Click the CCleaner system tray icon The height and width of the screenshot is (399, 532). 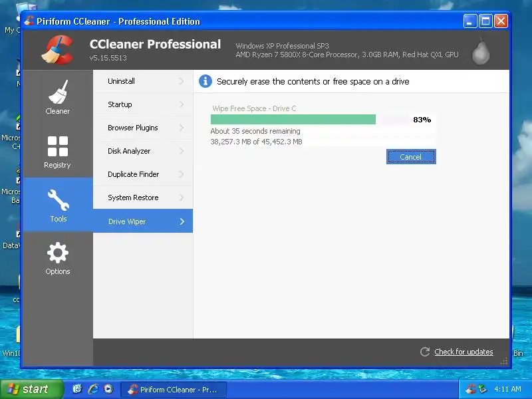[x=471, y=389]
